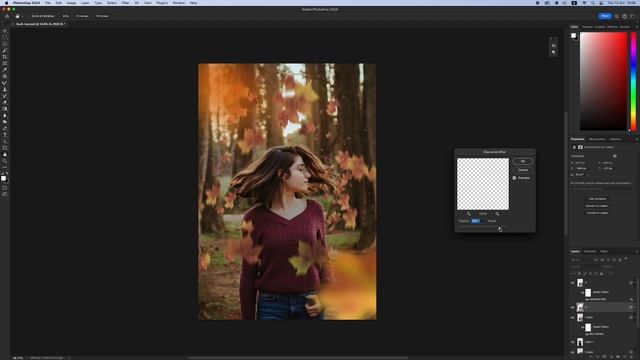The image size is (640, 360).
Task: Toggle Scroll All Windows option
Action: [43, 16]
